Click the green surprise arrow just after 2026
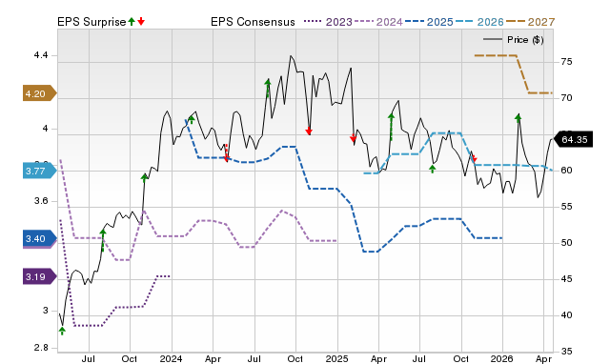This screenshot has width=610, height=364. click(x=518, y=118)
